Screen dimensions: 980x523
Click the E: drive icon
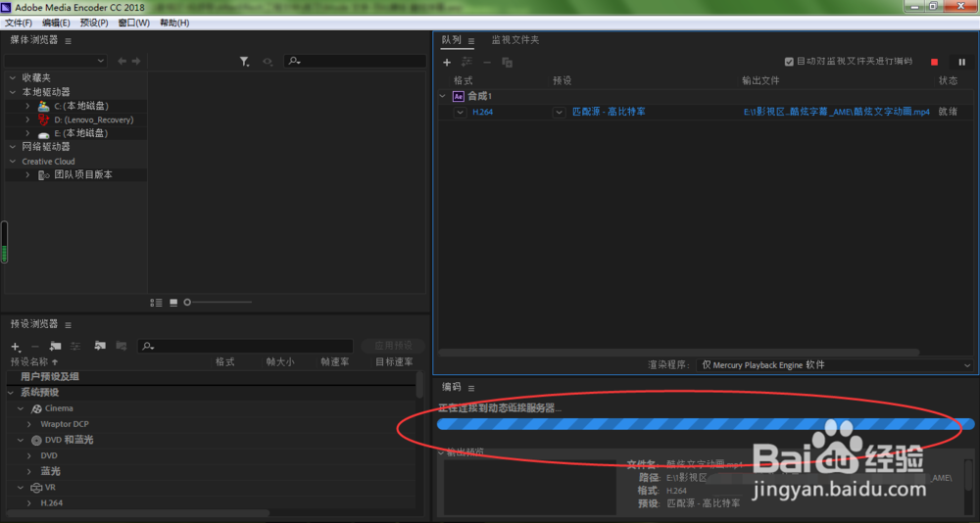tap(43, 134)
